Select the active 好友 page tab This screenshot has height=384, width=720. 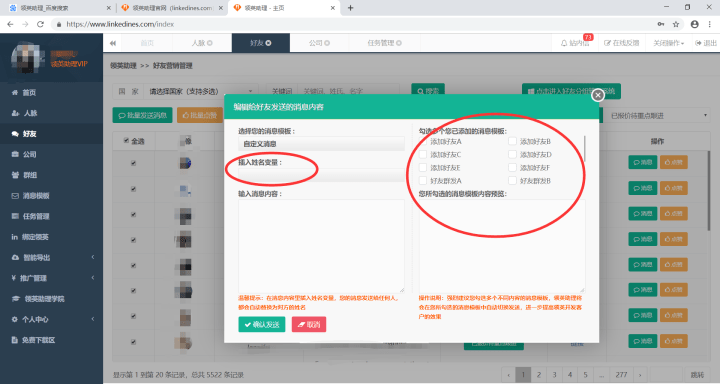click(x=260, y=43)
